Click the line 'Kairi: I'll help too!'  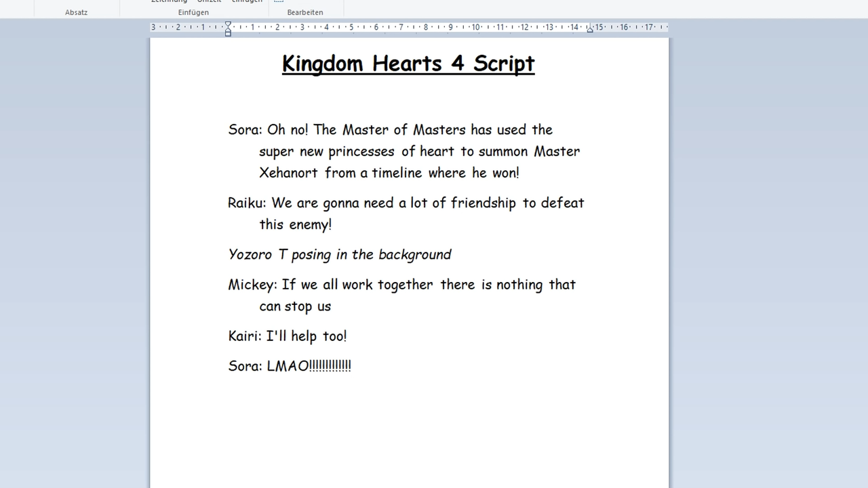pyautogui.click(x=288, y=335)
